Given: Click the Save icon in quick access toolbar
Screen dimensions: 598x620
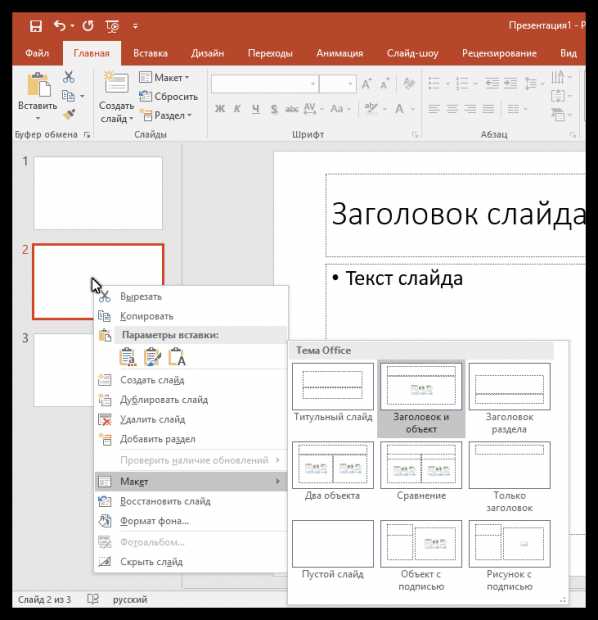Looking at the screenshot, I should (36, 26).
